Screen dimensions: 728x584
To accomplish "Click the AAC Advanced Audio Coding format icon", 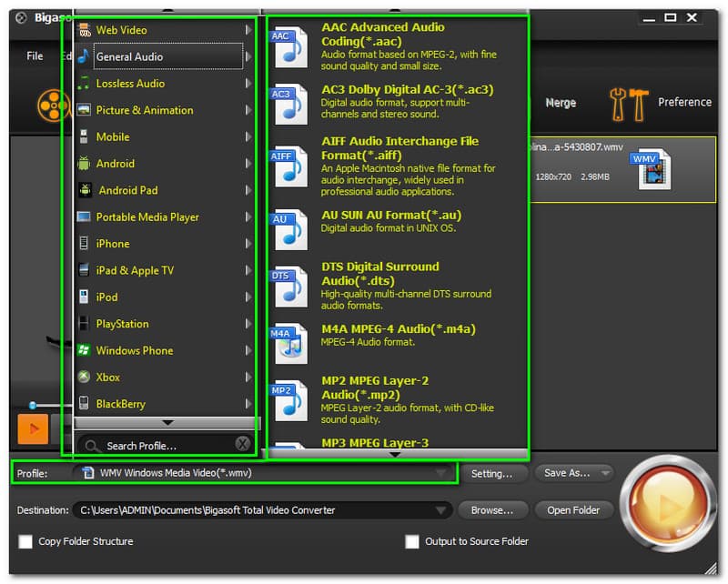I will tap(290, 47).
